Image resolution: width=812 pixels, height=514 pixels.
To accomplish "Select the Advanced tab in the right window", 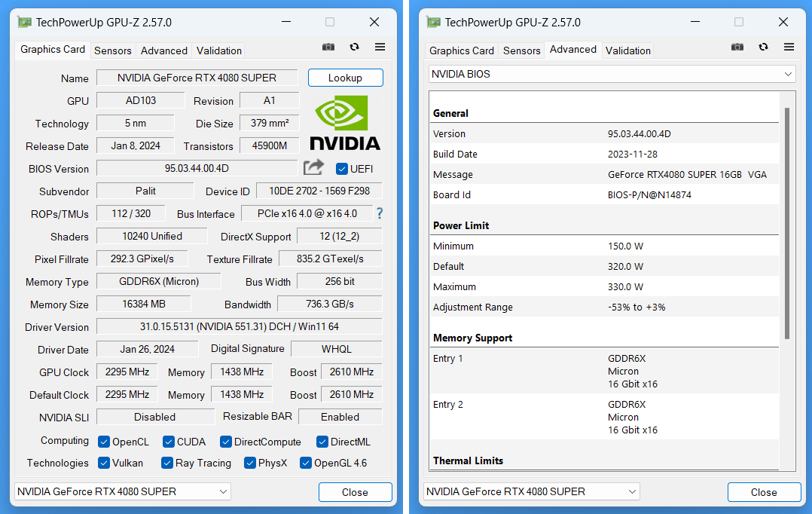I will [573, 49].
